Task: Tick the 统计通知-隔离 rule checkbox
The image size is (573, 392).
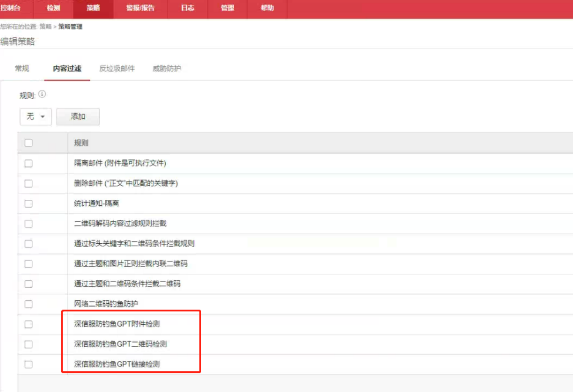Action: coord(28,204)
